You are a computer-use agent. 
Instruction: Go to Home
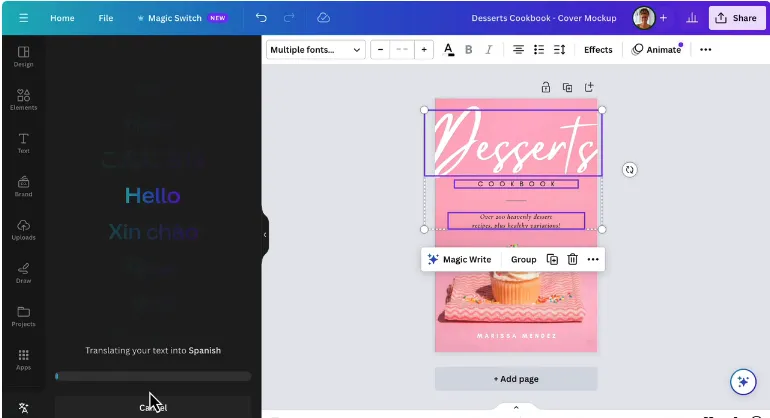point(62,18)
